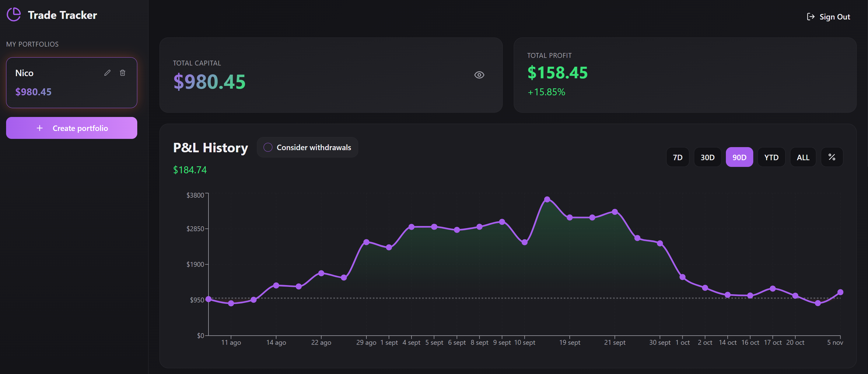The image size is (868, 374).
Task: Click the Total Profit summary card
Action: tap(685, 75)
